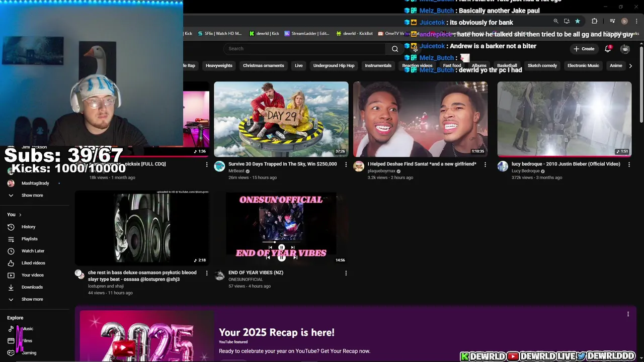Image resolution: width=644 pixels, height=362 pixels.
Task: Open Chrome three-dot menu
Action: click(637, 21)
